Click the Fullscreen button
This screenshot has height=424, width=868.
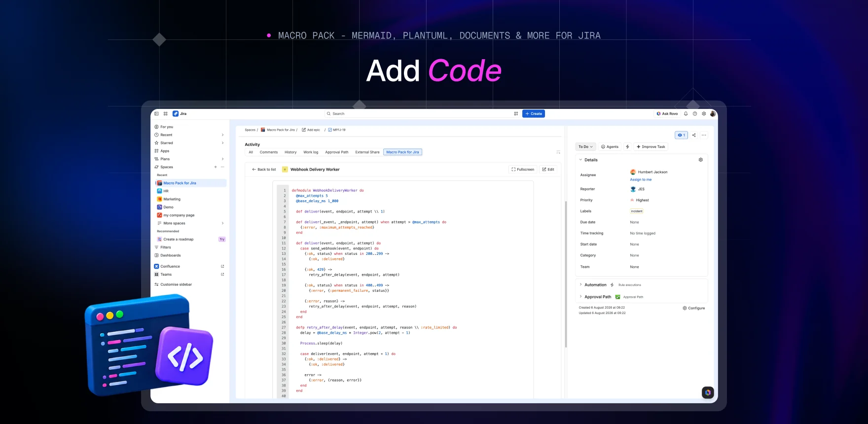(x=523, y=170)
